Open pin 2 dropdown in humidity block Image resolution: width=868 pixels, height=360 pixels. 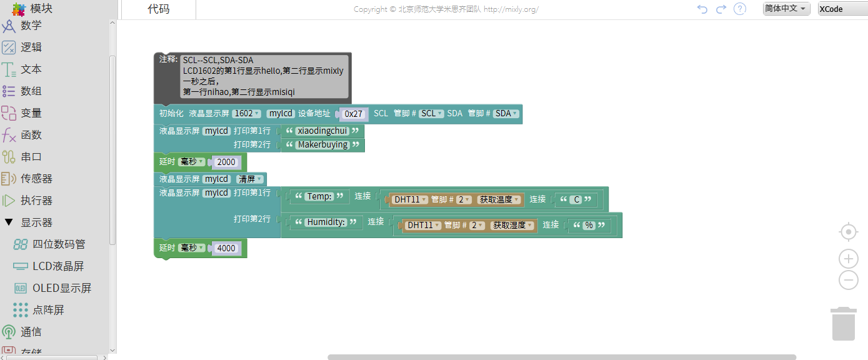pyautogui.click(x=477, y=226)
